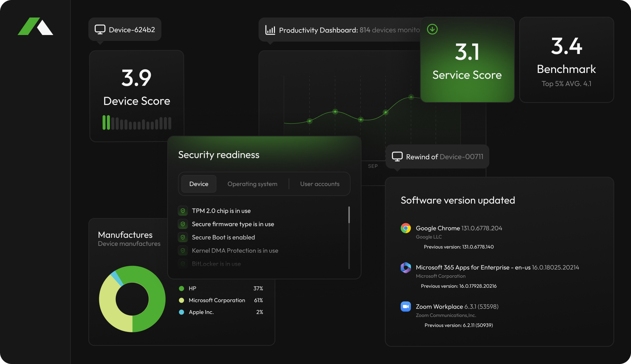Image resolution: width=631 pixels, height=364 pixels.
Task: Switch to the User accounts tab
Action: 320,184
